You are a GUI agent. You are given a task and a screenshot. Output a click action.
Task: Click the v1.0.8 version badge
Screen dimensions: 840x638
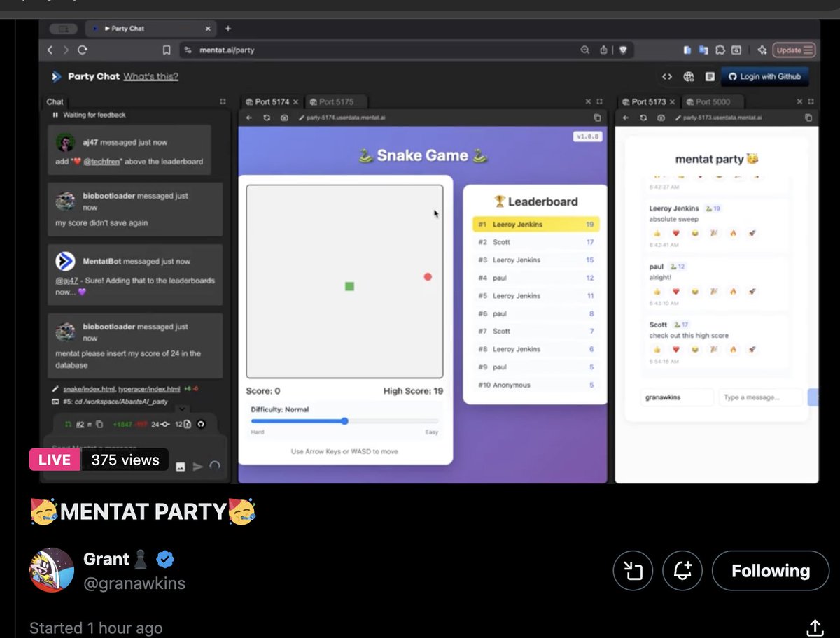tap(587, 136)
